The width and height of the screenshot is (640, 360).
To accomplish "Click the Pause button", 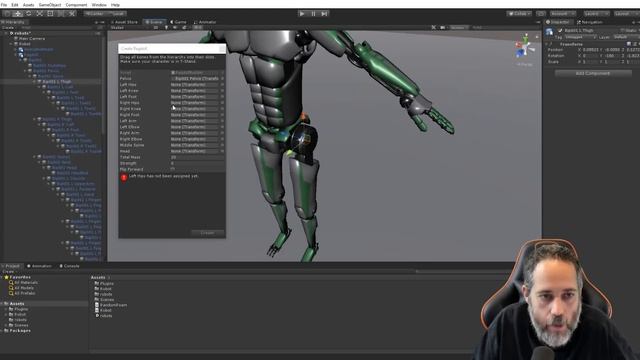I will [313, 13].
